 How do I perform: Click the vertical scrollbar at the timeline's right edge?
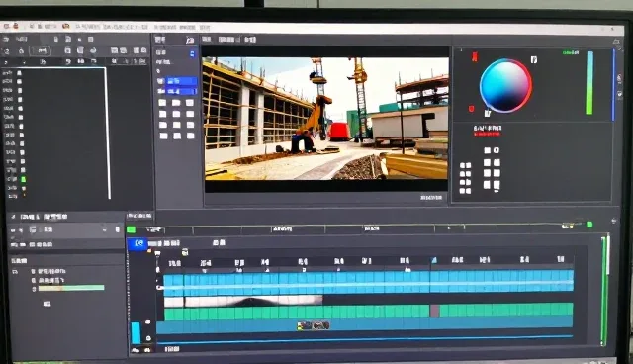[x=605, y=290]
